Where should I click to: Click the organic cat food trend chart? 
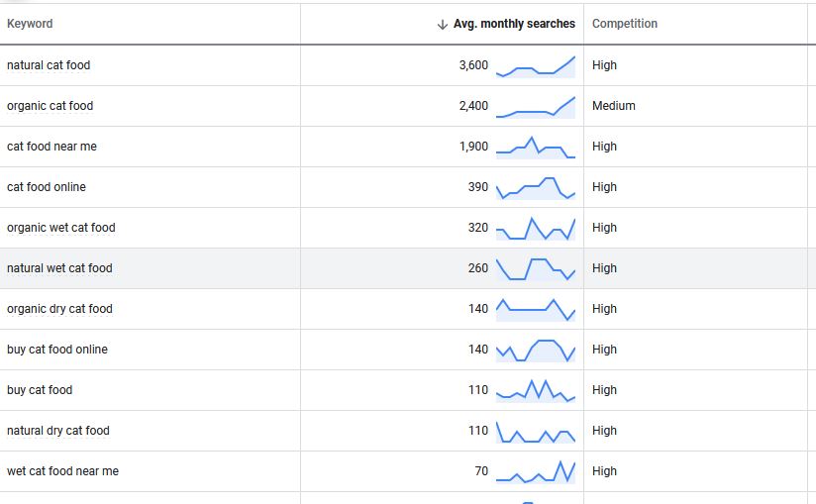tap(536, 107)
